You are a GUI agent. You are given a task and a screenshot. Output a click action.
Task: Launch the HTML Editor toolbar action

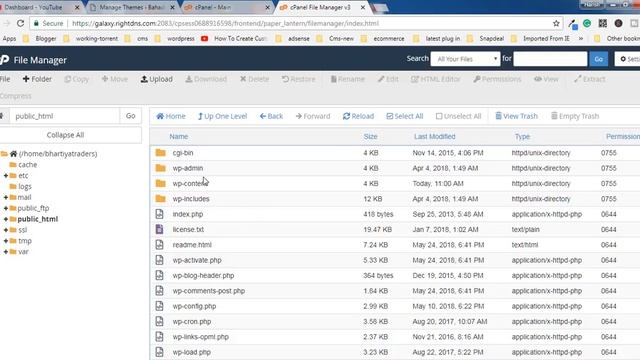coord(436,79)
